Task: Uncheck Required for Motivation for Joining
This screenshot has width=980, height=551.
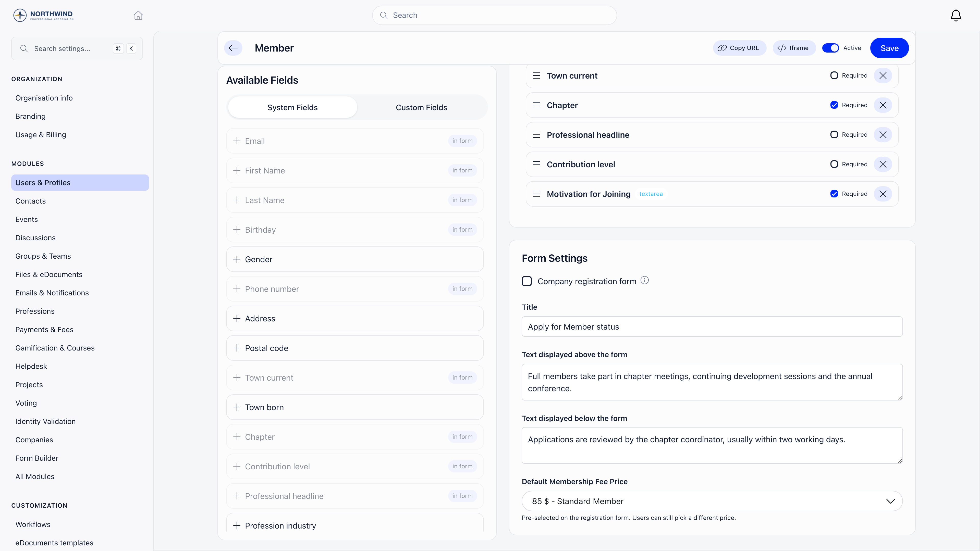Action: [x=834, y=194]
